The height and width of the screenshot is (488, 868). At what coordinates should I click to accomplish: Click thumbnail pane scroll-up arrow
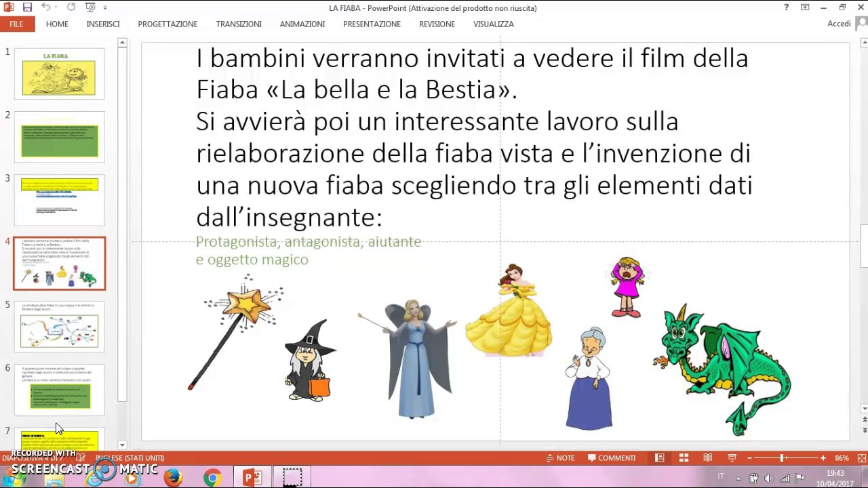[122, 43]
